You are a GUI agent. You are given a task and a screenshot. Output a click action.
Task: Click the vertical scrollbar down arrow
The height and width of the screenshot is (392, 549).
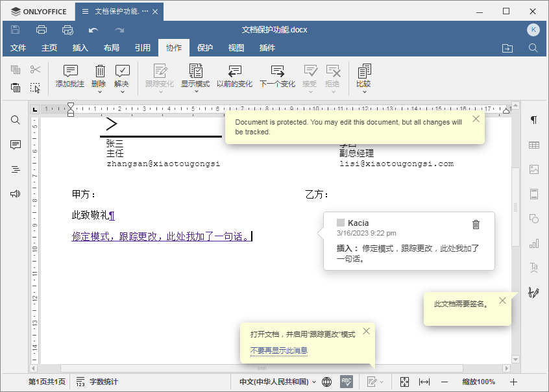pyautogui.click(x=515, y=359)
